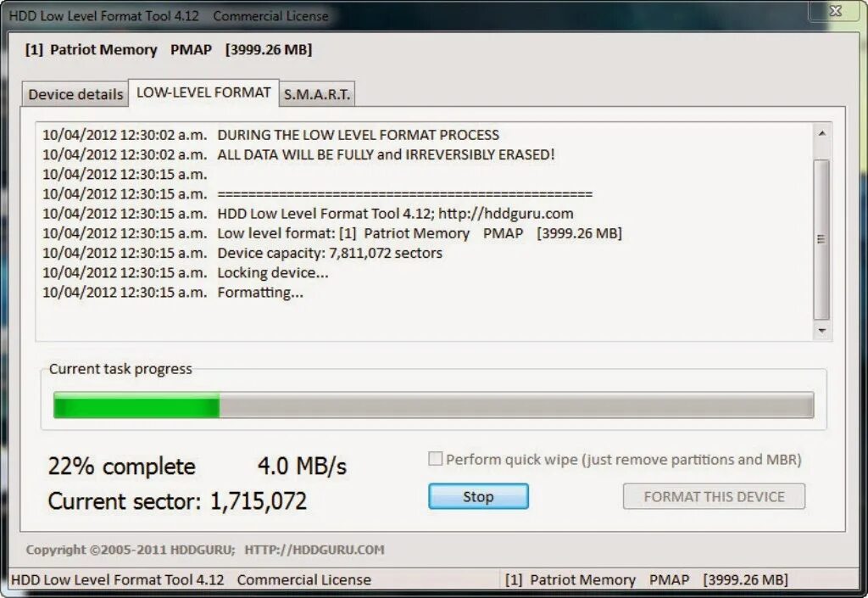Click the window title bar text
Screen dimensions: 868x598
click(169, 15)
